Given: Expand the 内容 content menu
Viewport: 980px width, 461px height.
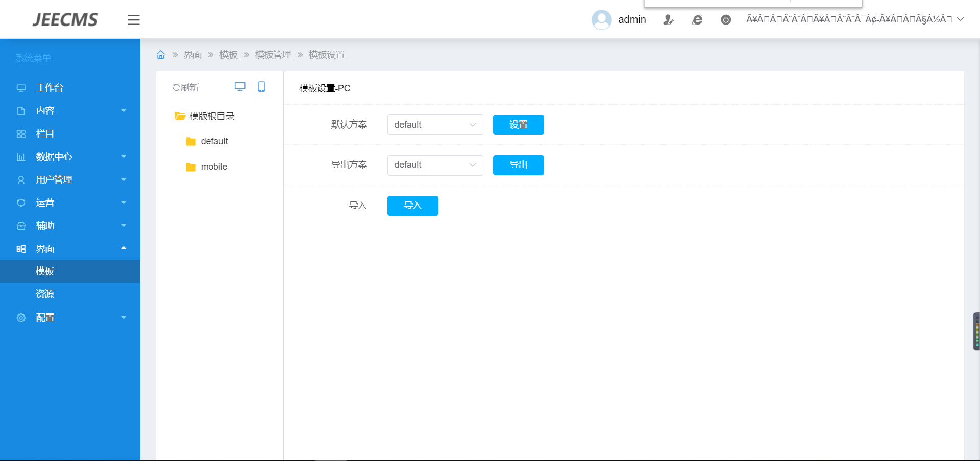Looking at the screenshot, I should pyautogui.click(x=70, y=111).
